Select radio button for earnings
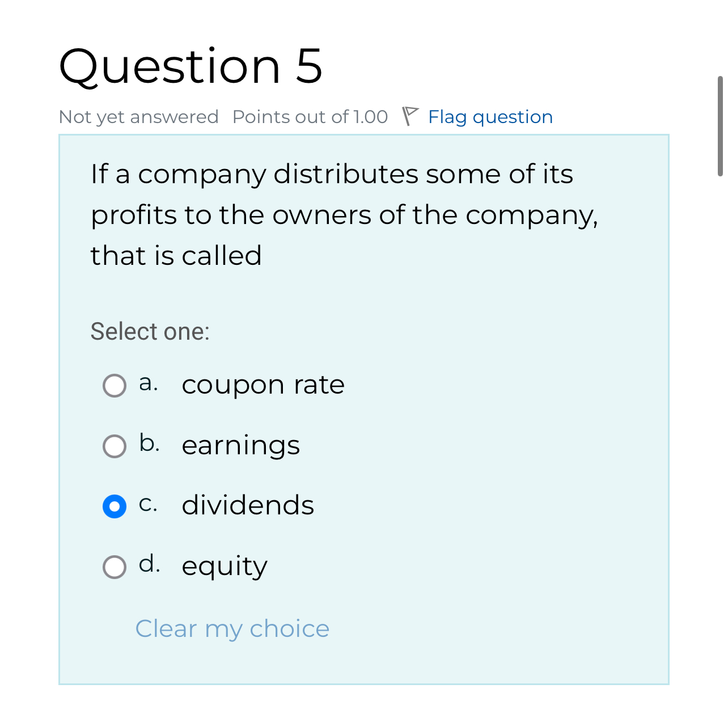 [114, 446]
